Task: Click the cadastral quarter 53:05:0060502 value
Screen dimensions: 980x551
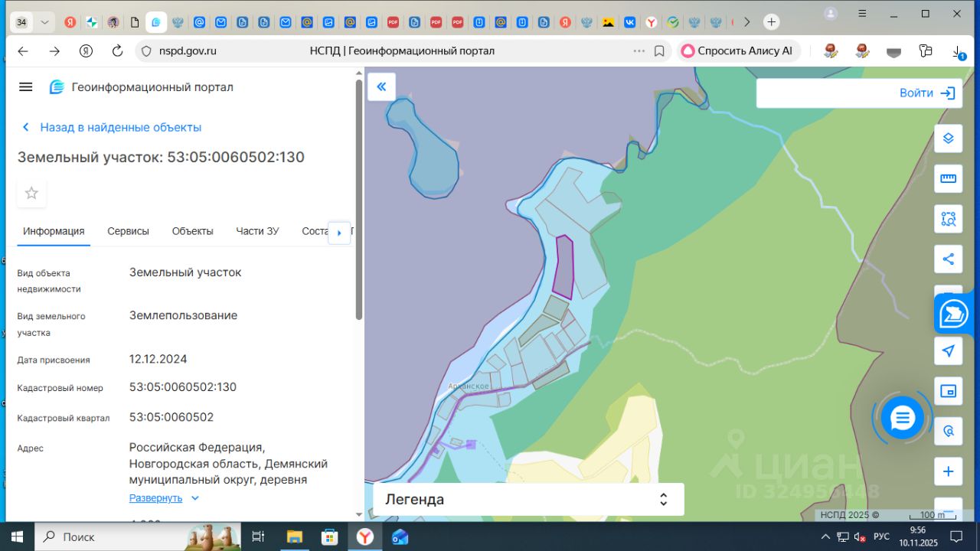Action: click(171, 417)
